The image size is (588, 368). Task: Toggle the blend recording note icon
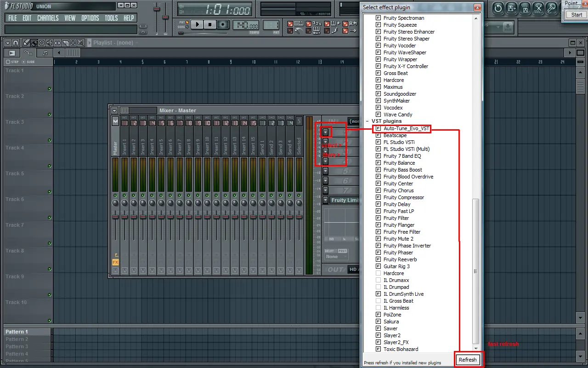click(335, 23)
